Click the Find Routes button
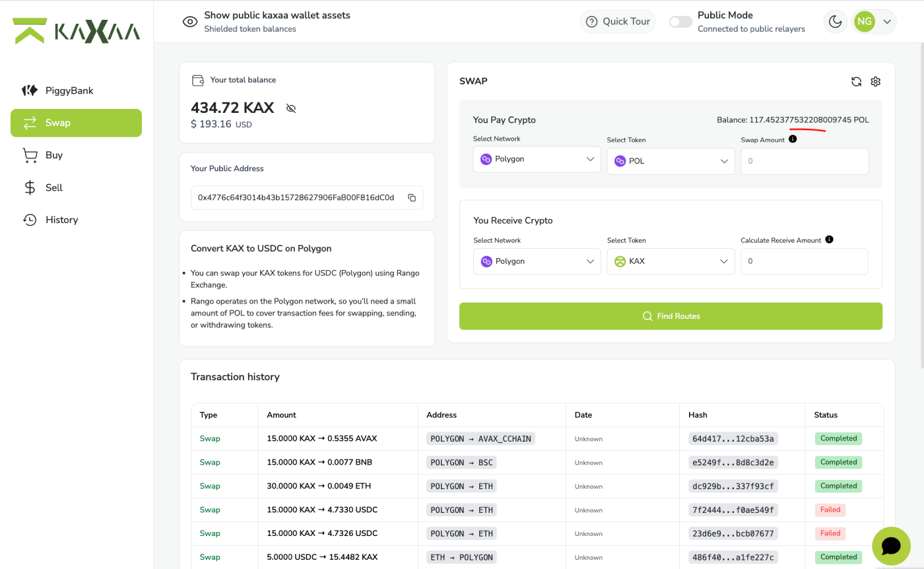Screen dimensions: 924x569 click(x=671, y=316)
